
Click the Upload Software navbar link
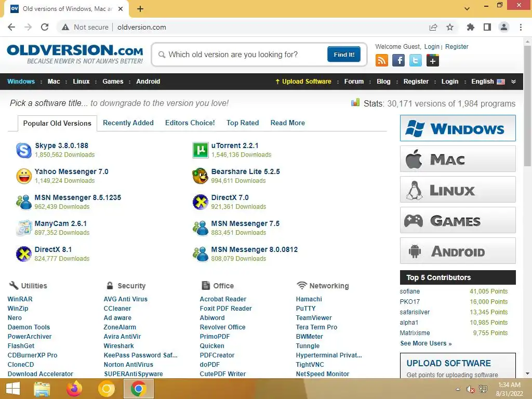[303, 82]
